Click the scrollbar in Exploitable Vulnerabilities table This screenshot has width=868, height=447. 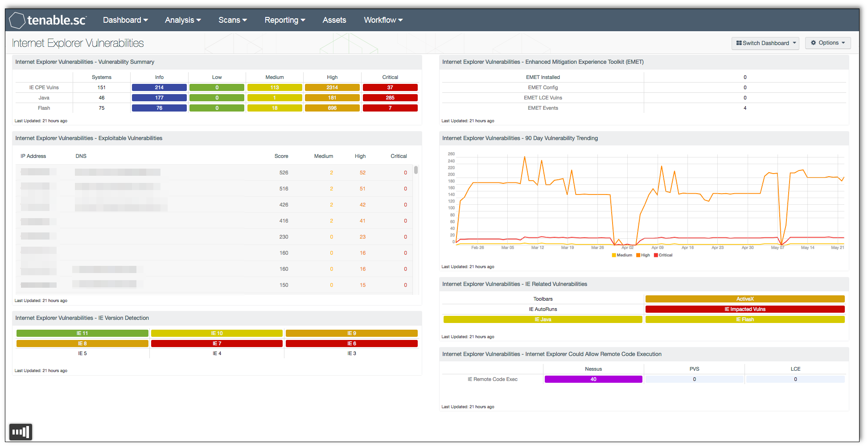coord(416,170)
